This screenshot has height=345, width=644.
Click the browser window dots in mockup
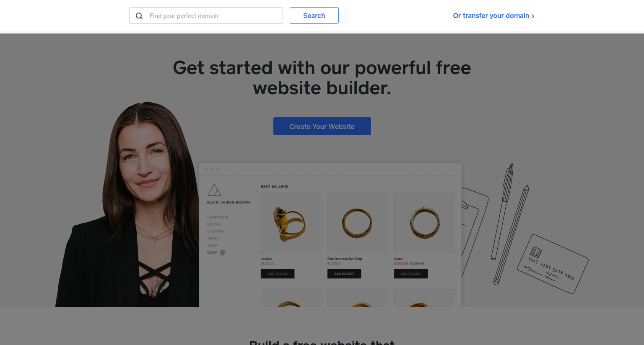point(211,169)
